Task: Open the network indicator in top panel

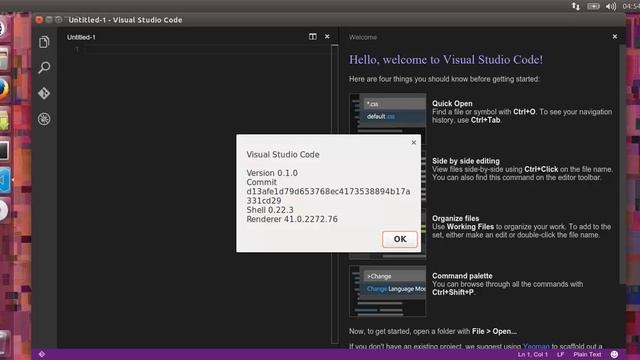Action: (x=576, y=6)
